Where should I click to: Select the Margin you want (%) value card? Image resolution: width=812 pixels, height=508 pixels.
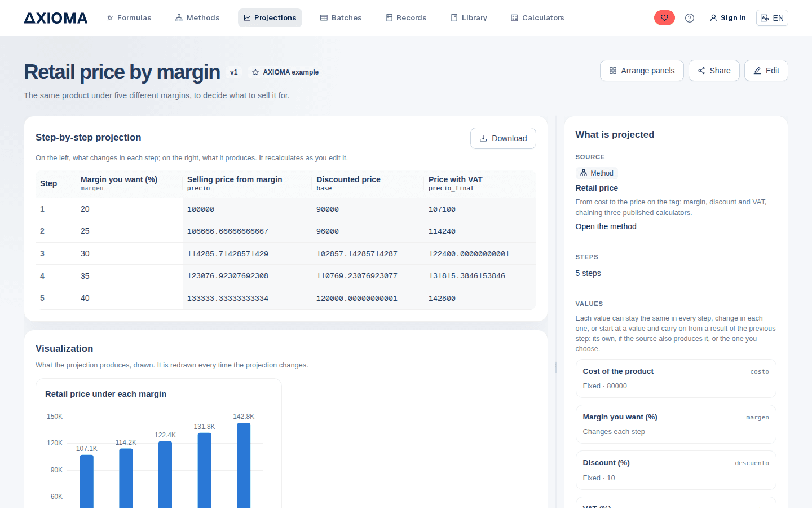point(676,424)
